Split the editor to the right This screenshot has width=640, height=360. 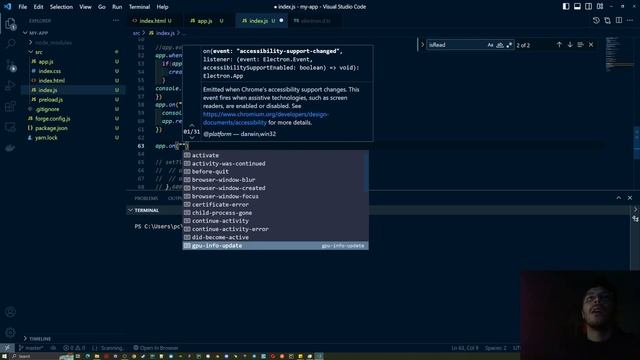(x=619, y=20)
